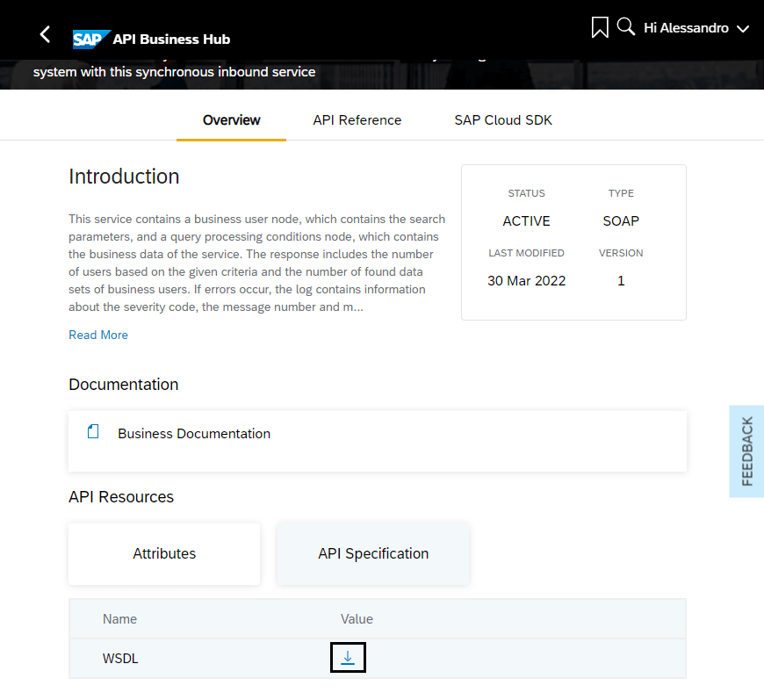Open the FEEDBACK side panel
764x700 pixels.
746,451
